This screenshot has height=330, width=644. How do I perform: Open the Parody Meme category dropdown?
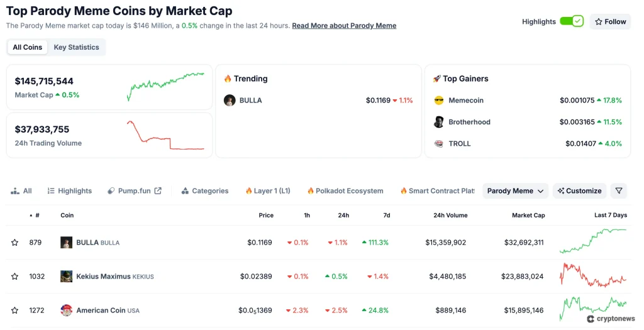coord(515,191)
